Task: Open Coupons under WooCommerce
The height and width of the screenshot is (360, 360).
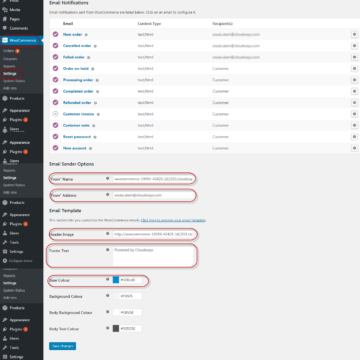Action: (10, 59)
